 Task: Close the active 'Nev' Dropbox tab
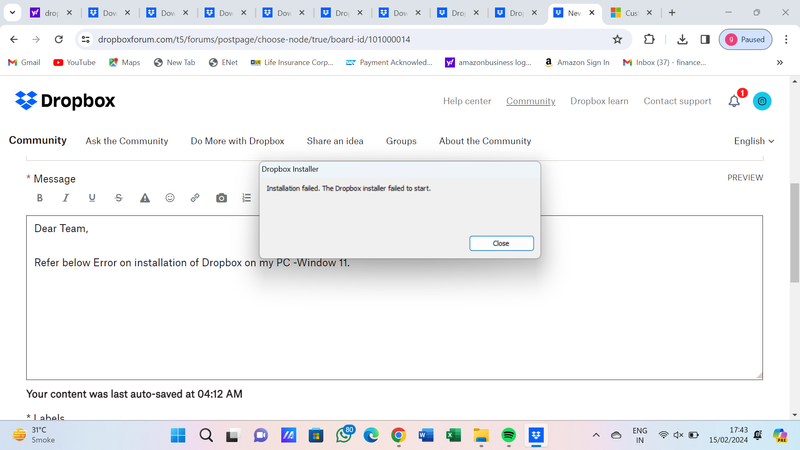(x=592, y=13)
